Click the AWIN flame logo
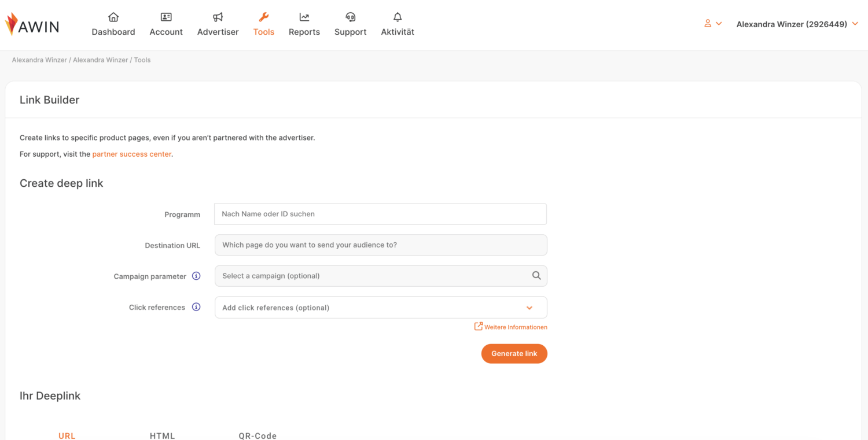Screen dimensions: 868x440 (11, 24)
